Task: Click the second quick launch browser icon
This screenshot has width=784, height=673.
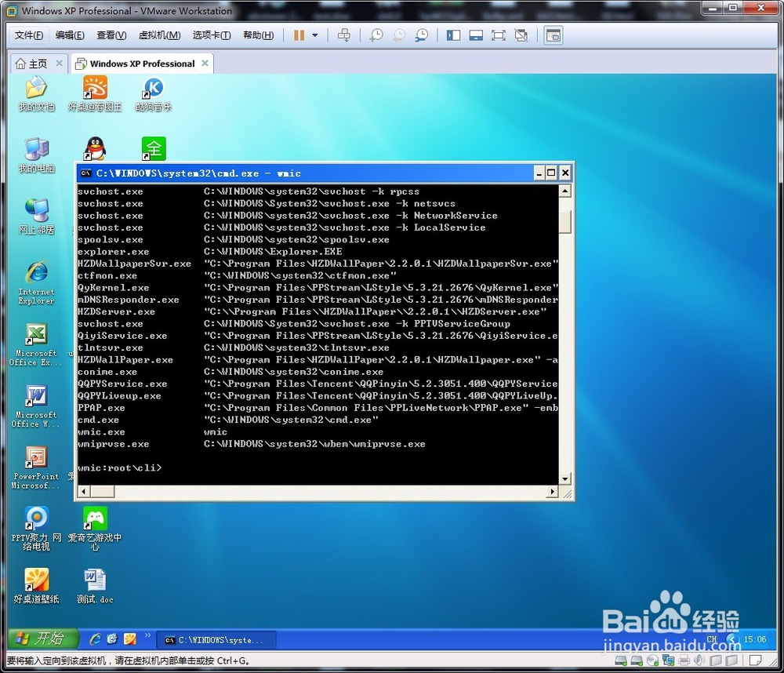Action: coord(112,639)
